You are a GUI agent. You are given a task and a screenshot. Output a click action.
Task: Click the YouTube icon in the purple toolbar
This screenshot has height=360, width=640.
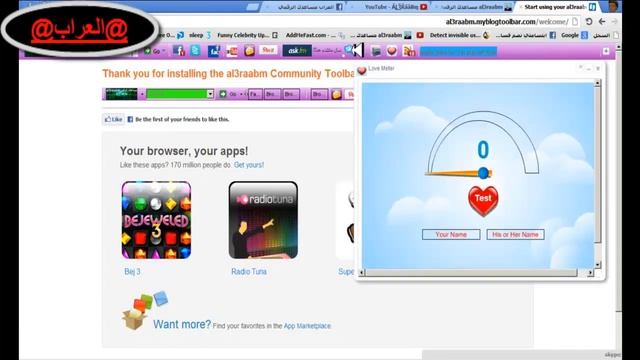point(231,51)
